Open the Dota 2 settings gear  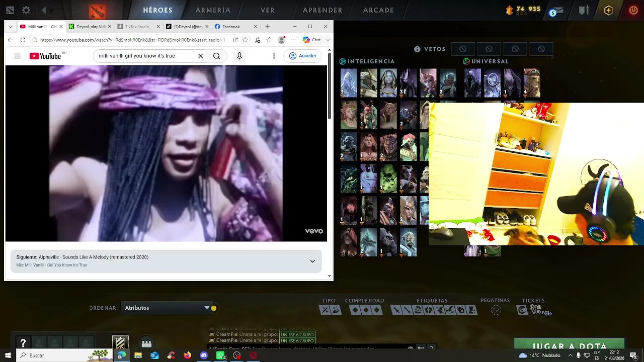pyautogui.click(x=26, y=10)
